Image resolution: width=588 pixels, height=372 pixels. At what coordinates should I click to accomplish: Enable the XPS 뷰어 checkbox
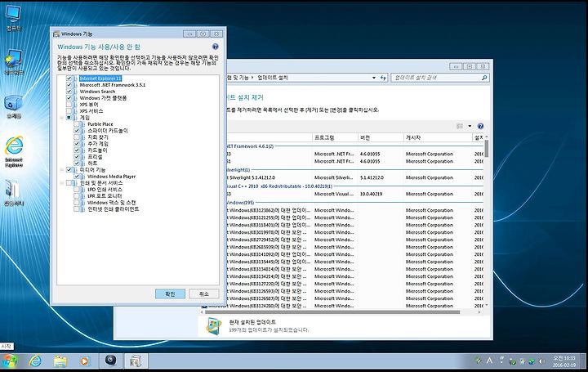point(69,105)
